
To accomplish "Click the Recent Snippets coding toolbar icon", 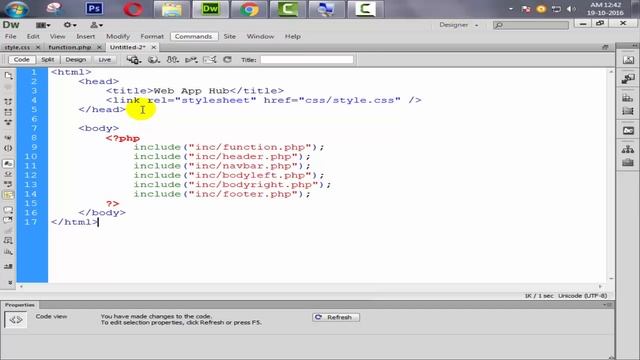I will tap(8, 241).
